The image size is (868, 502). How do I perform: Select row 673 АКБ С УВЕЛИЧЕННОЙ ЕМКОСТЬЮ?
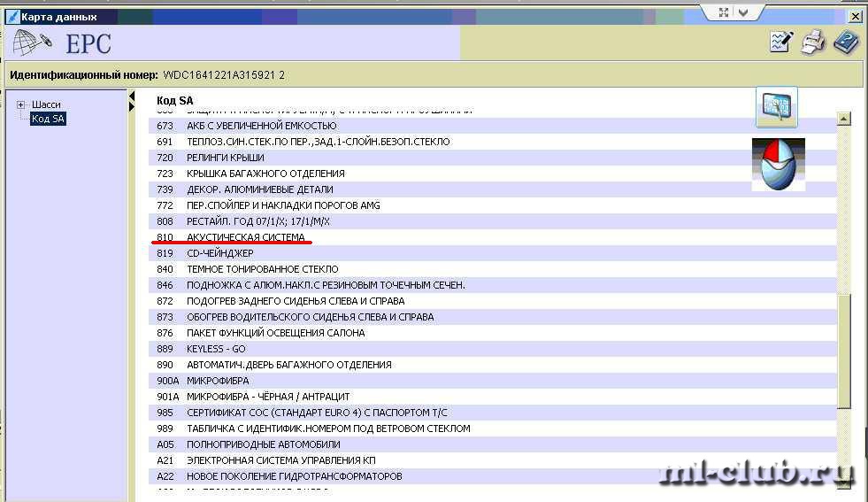point(492,126)
